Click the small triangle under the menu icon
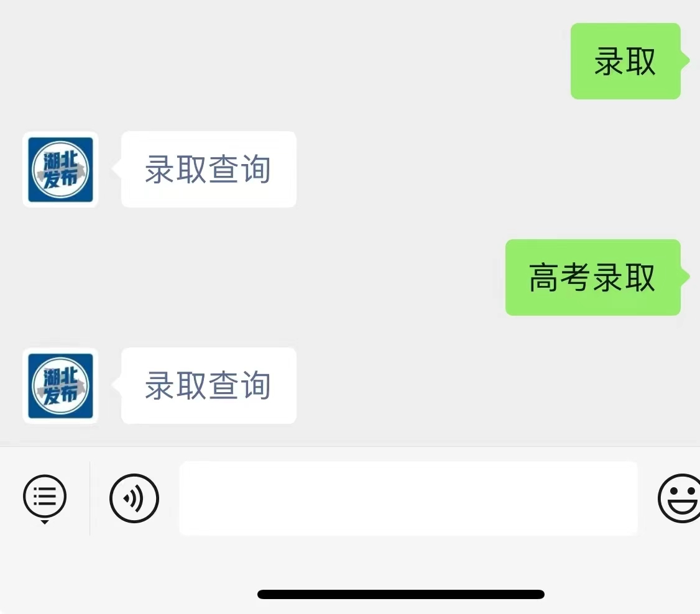The width and height of the screenshot is (700, 614). (45, 522)
